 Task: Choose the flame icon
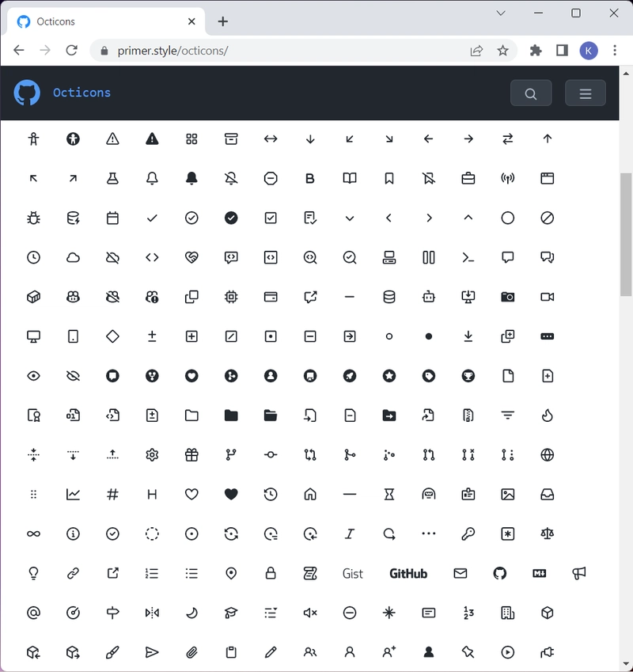pyautogui.click(x=547, y=416)
